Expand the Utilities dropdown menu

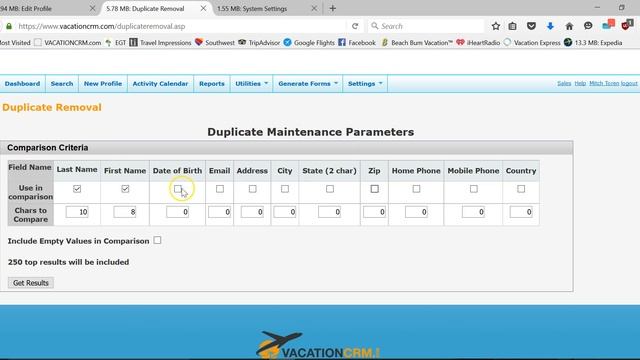click(x=251, y=84)
